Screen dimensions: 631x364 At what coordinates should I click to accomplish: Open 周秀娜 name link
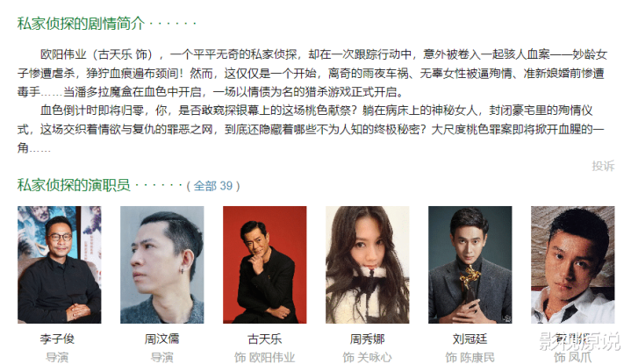point(367,339)
